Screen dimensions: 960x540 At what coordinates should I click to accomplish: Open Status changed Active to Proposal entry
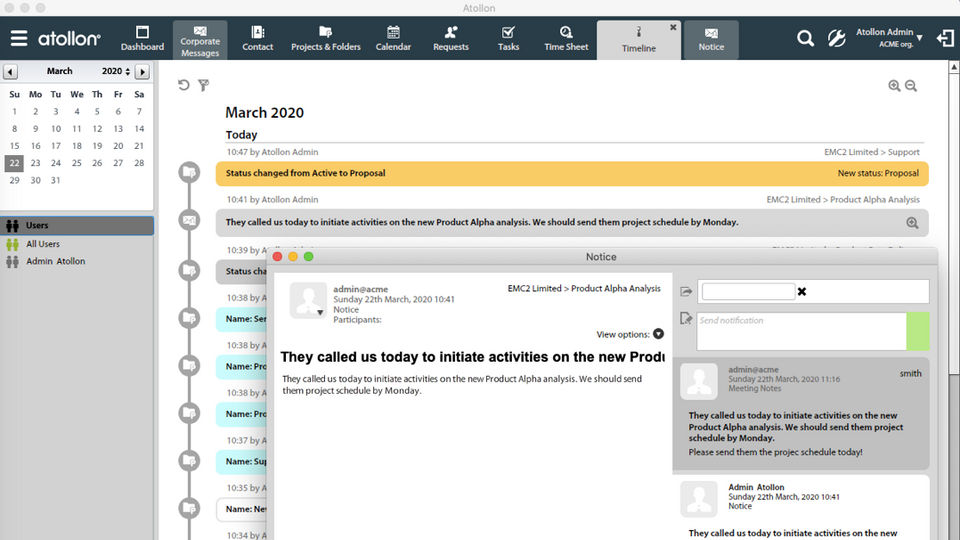572,173
